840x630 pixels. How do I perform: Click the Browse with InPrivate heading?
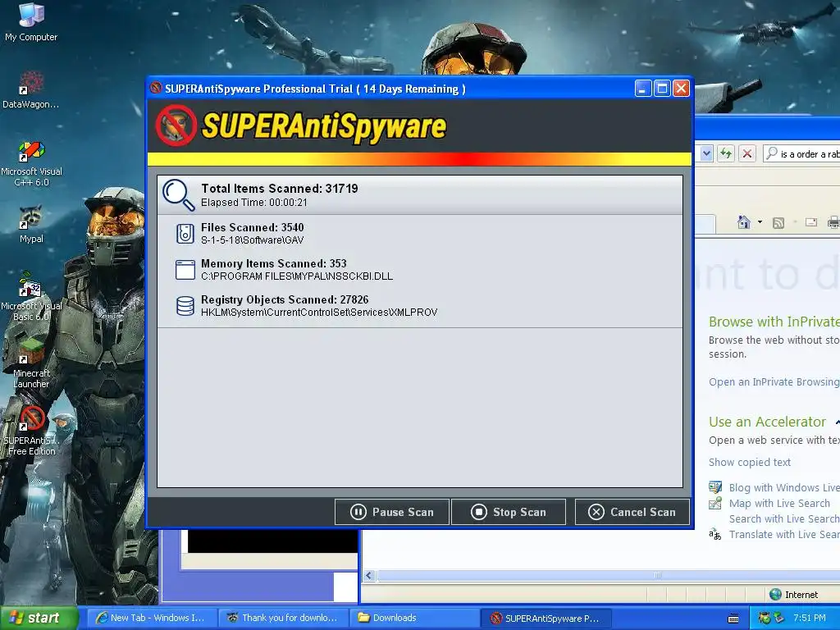pos(774,322)
